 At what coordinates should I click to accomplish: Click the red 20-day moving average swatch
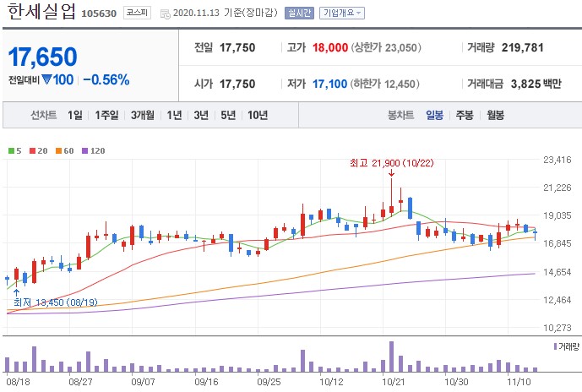(32, 150)
